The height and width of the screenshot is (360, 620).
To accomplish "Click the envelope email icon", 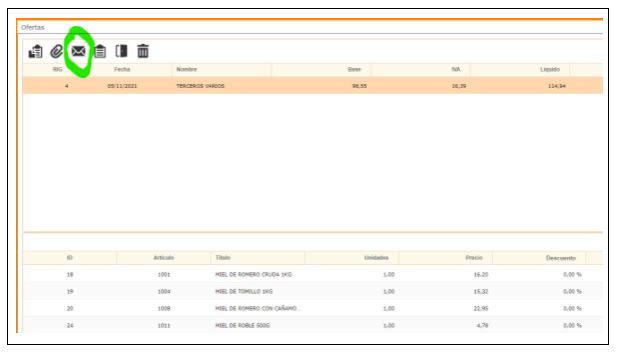I will [x=78, y=51].
